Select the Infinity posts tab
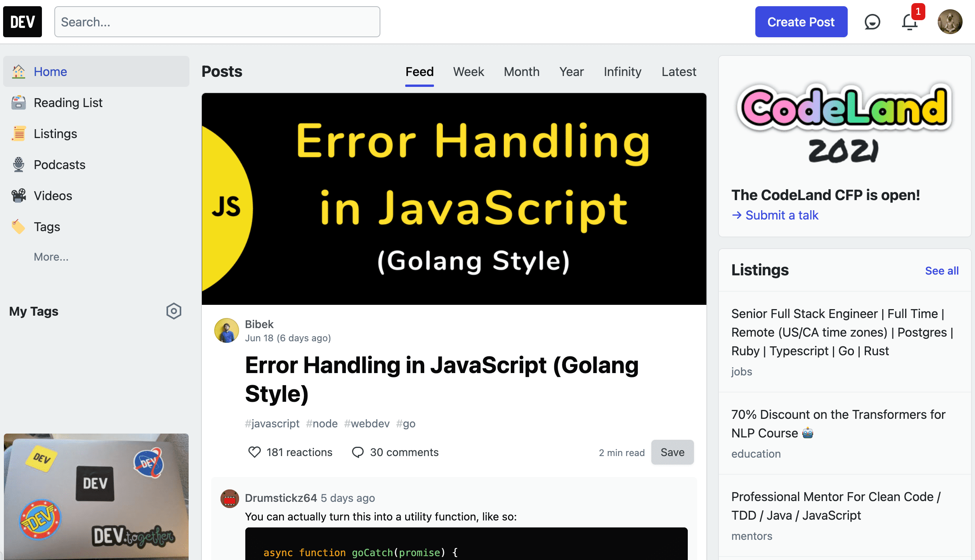 click(622, 72)
